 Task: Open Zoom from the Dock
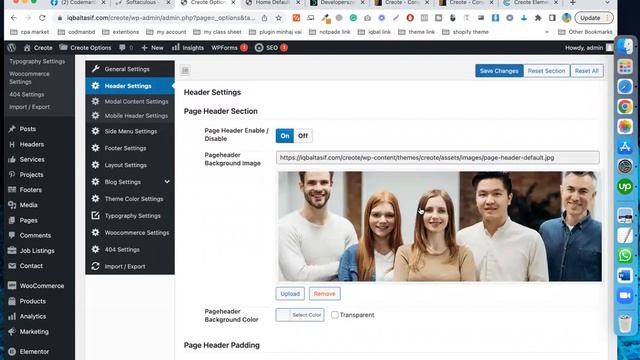(x=625, y=295)
